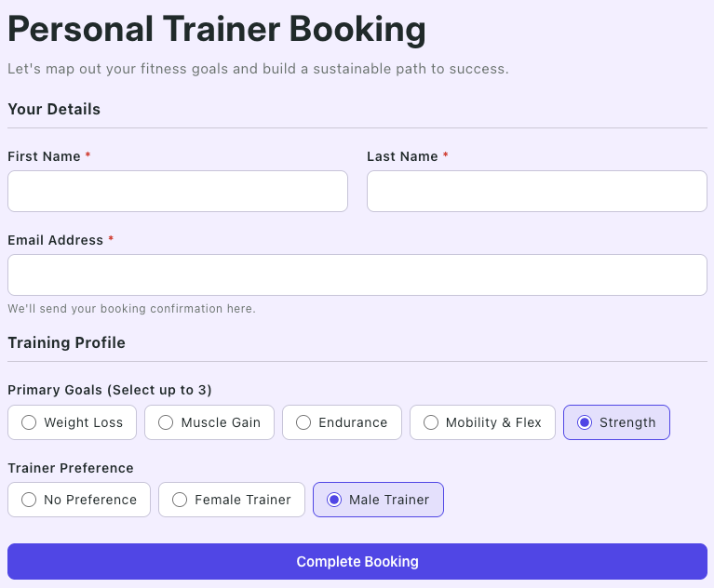The image size is (714, 588).
Task: Submit with the Complete Booking button
Action: pos(357,561)
